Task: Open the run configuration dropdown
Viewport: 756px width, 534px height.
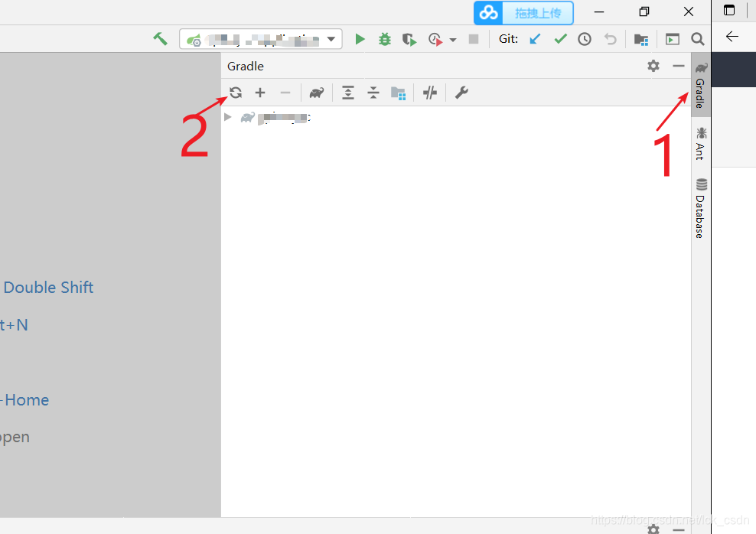Action: click(x=261, y=39)
